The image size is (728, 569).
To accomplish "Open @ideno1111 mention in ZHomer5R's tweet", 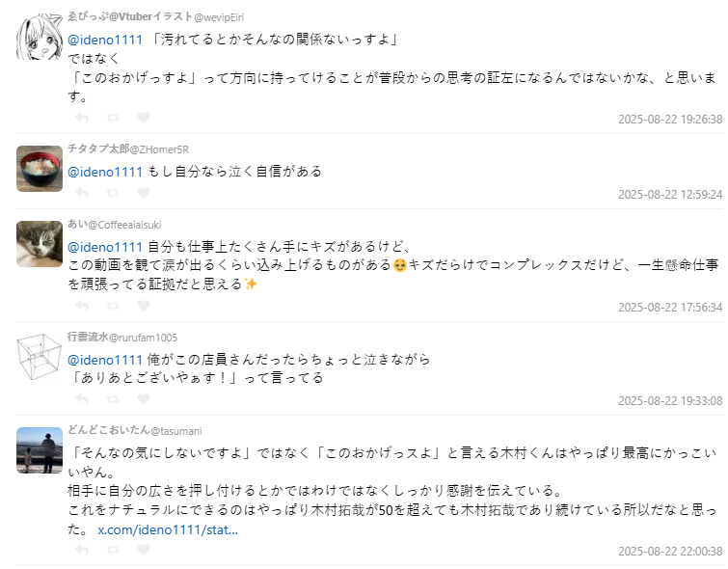I will [105, 172].
